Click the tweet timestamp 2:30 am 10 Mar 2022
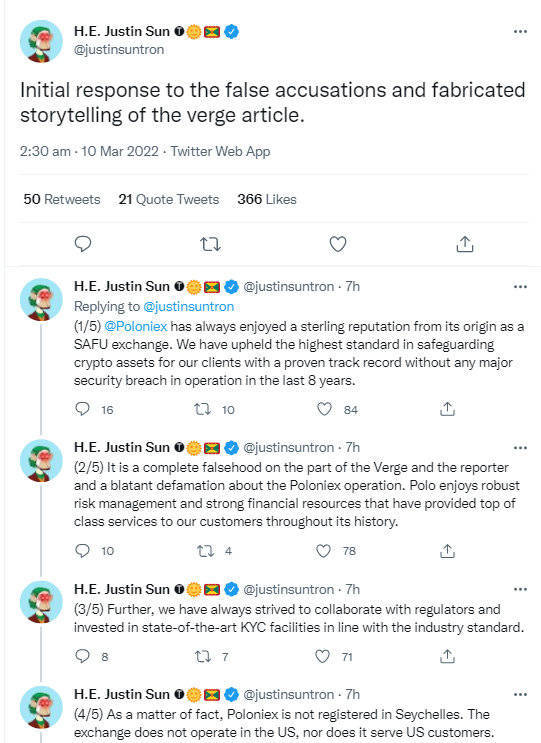Viewport: 541px width, 743px height. [89, 152]
